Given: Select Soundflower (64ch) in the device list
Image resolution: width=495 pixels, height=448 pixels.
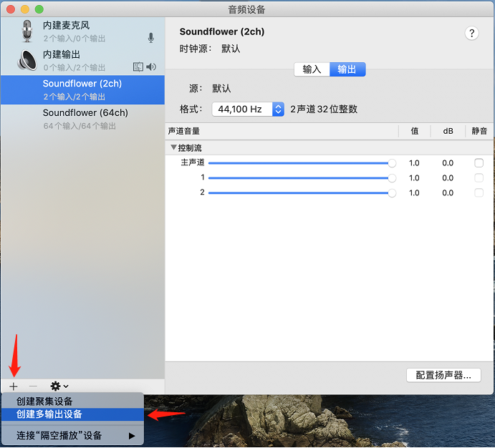Looking at the screenshot, I should click(x=82, y=119).
